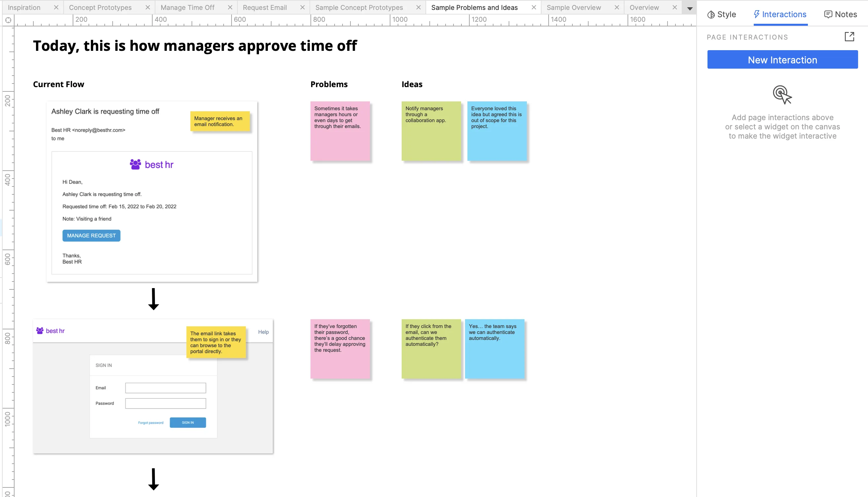Close the Concept Prototypes tab
This screenshot has height=497, width=868.
click(x=148, y=8)
